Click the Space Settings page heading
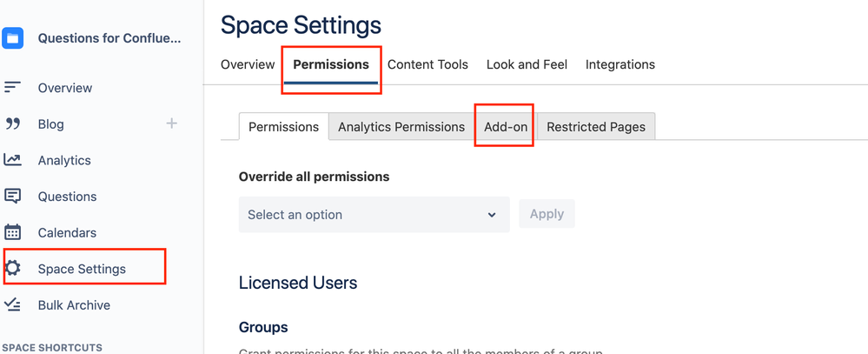 tap(301, 25)
